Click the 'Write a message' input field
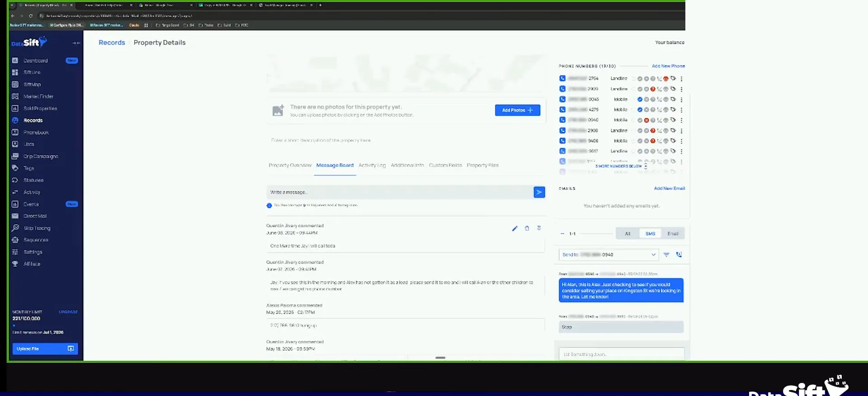Viewport: 868px width, 396px height. (x=400, y=192)
